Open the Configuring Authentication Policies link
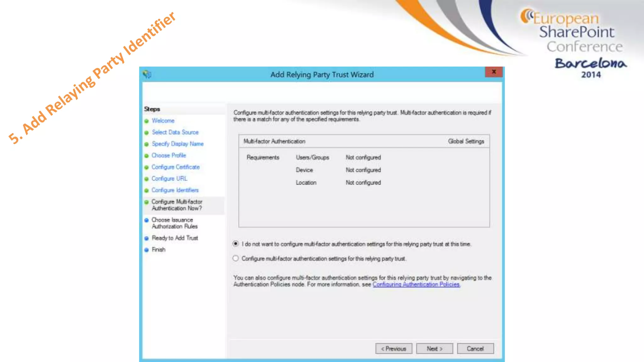 pos(416,284)
